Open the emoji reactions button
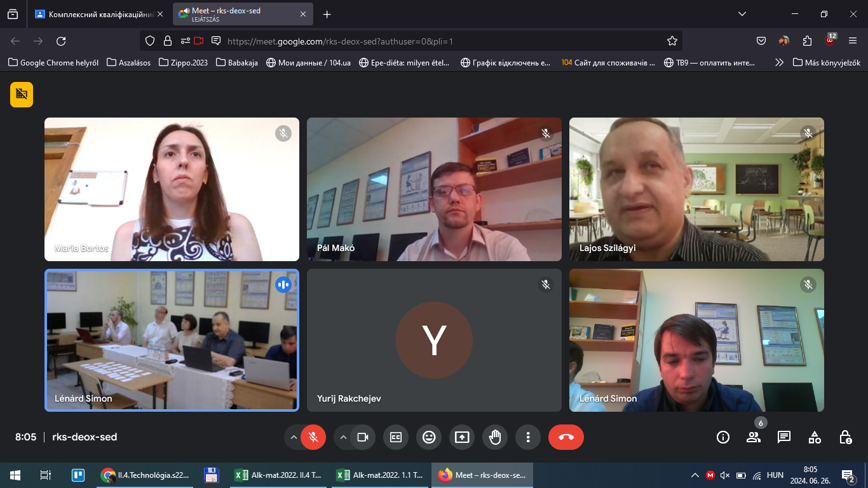 pyautogui.click(x=429, y=437)
